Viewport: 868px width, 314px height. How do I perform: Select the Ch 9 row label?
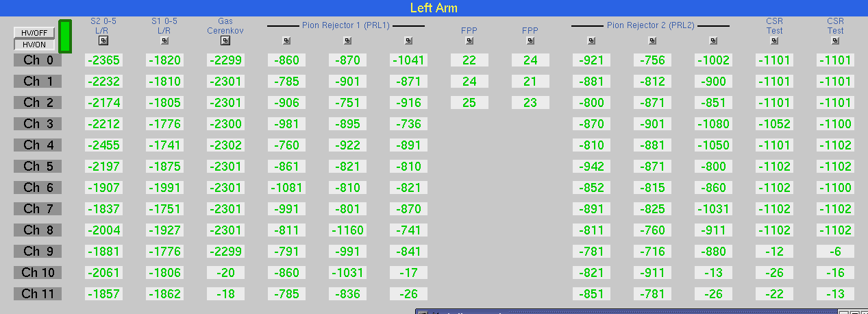(38, 252)
